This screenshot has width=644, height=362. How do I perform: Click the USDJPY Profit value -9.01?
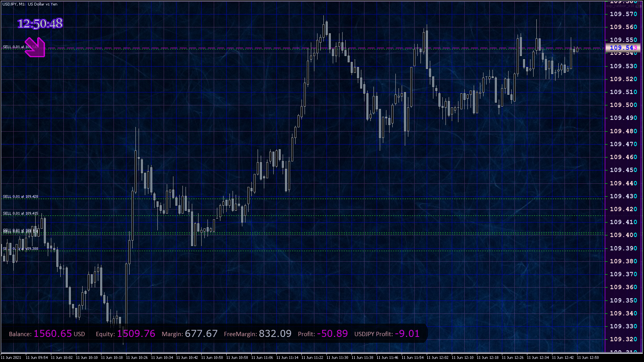[407, 333]
